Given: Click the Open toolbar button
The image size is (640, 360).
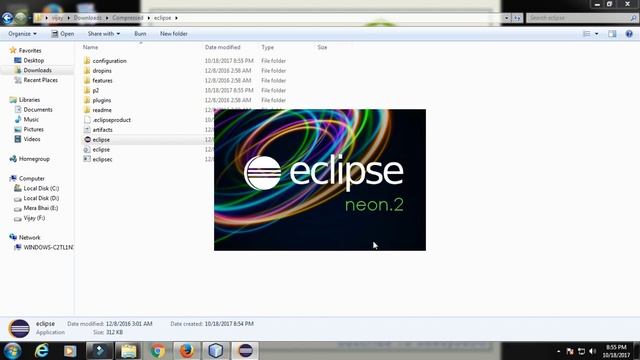Looking at the screenshot, I should pos(62,34).
